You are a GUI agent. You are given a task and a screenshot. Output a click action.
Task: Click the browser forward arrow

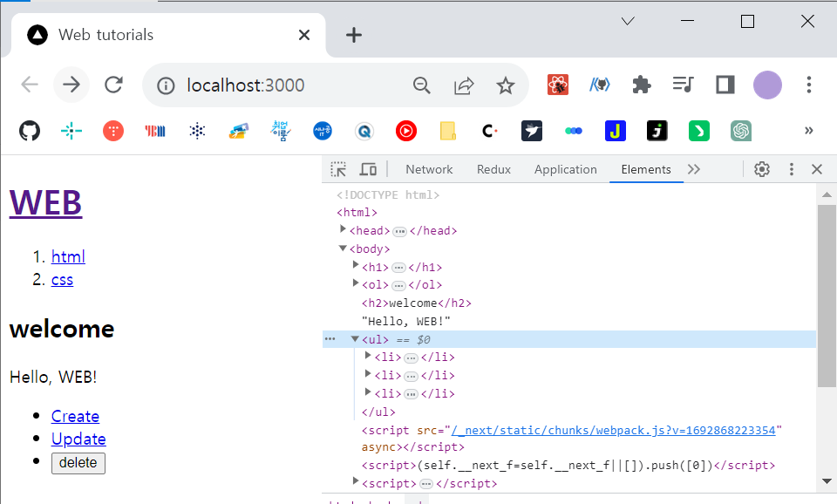pyautogui.click(x=71, y=85)
